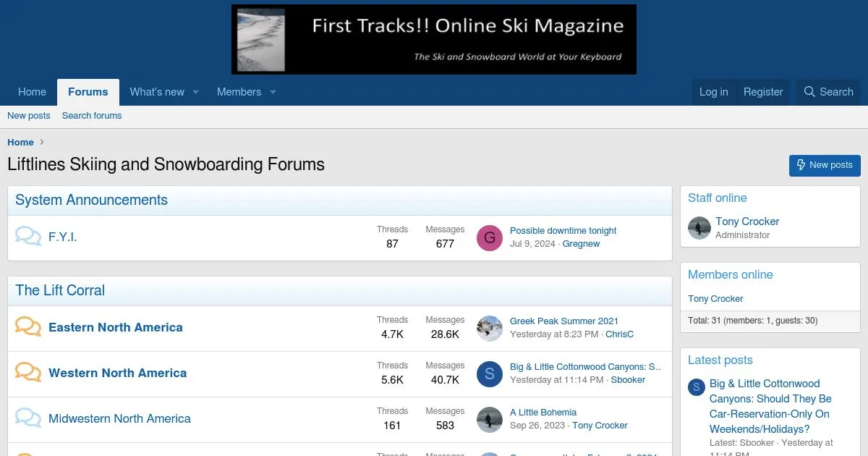Click the Latest posts heading link
The width and height of the screenshot is (868, 456).
point(720,360)
